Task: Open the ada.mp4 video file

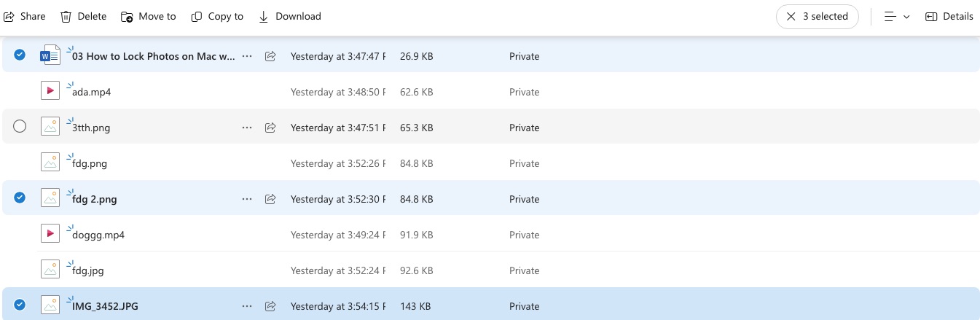Action: click(91, 93)
